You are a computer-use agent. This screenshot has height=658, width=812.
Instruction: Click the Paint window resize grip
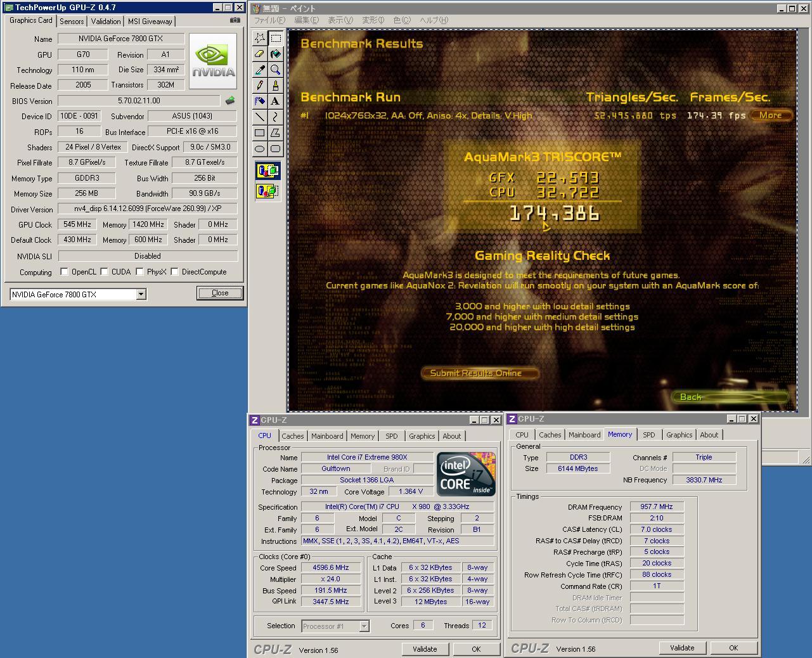[806, 460]
